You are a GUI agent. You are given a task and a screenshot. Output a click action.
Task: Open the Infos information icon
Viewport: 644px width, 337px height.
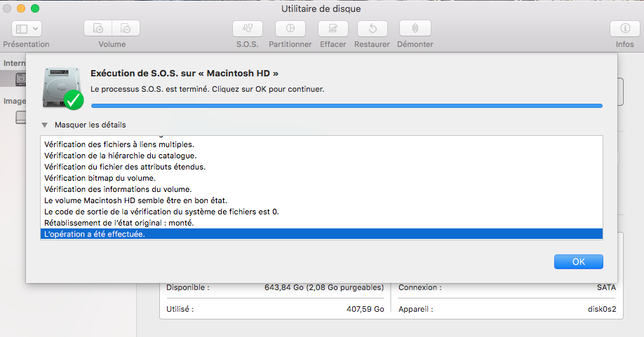[x=624, y=29]
